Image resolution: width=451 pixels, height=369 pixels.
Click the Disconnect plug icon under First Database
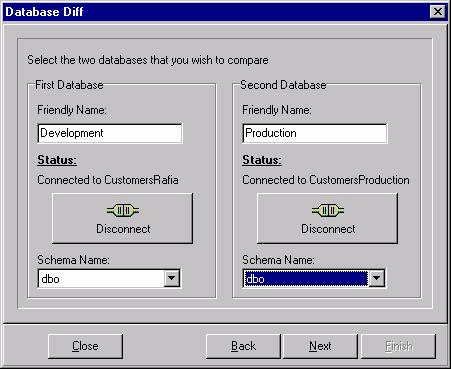123,211
